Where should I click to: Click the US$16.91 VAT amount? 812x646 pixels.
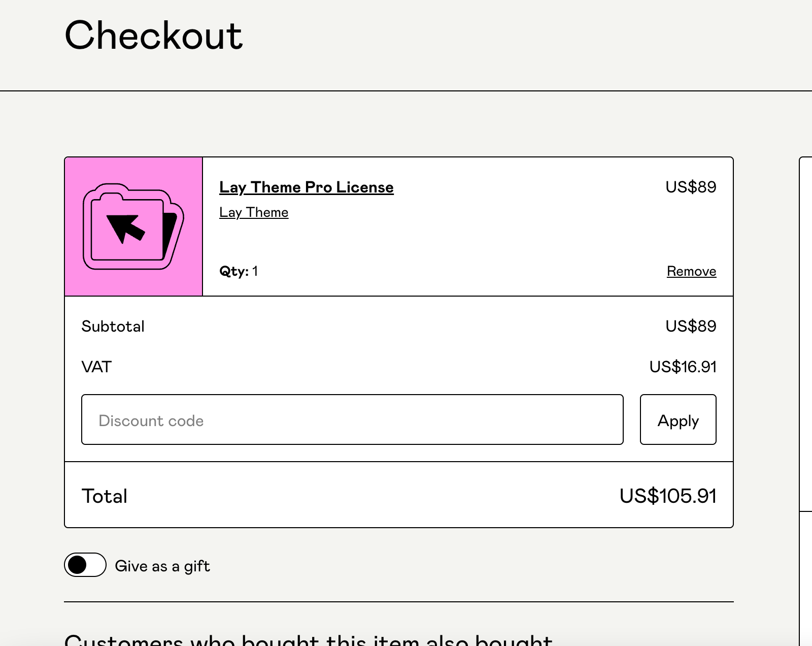tap(683, 367)
